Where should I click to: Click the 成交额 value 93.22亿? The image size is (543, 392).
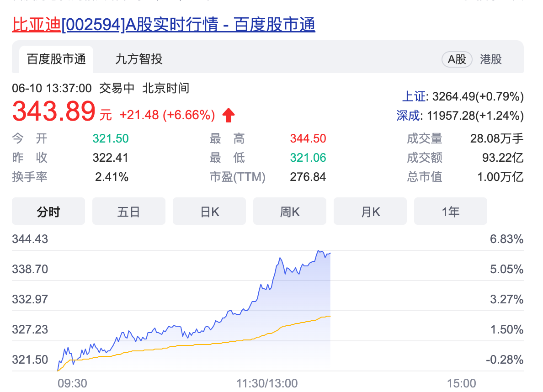[503, 158]
